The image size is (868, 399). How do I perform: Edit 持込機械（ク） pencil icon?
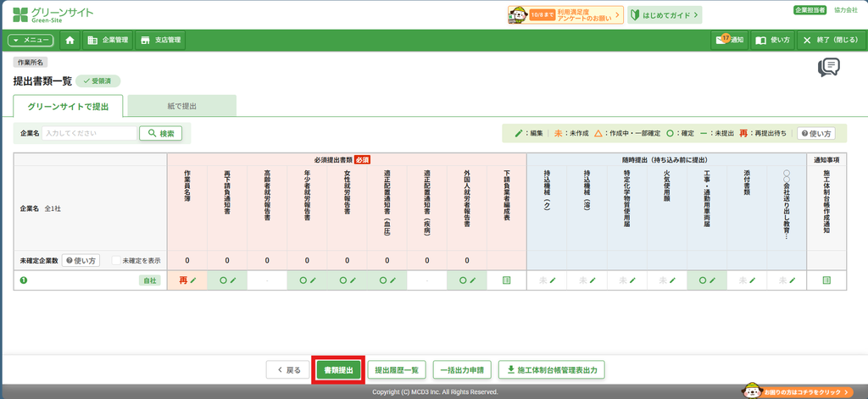[x=553, y=280]
